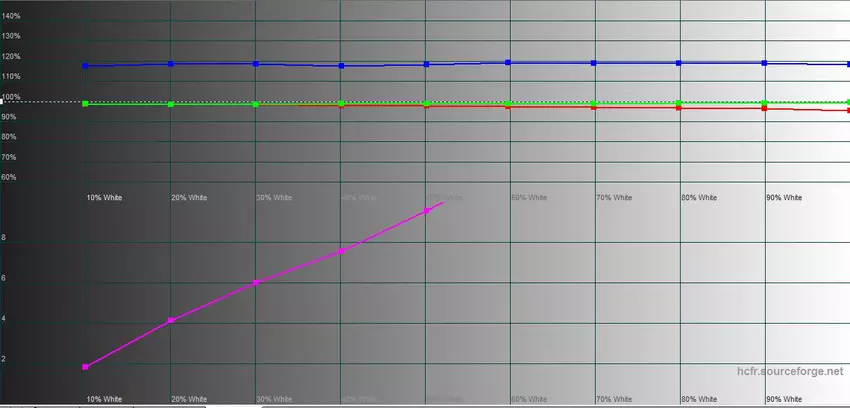
Task: Click the magenta data point at 10% White
Action: 86,367
